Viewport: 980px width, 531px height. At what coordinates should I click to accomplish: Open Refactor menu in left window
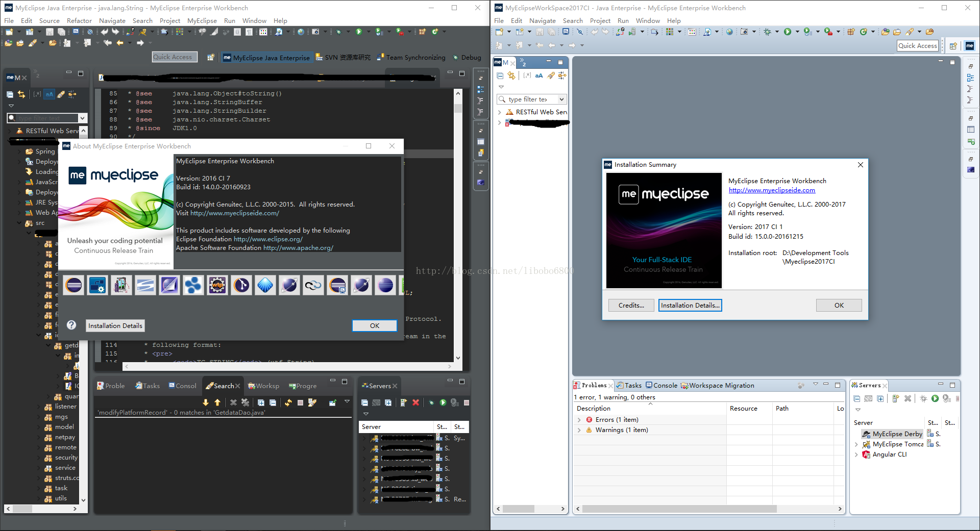(x=79, y=21)
